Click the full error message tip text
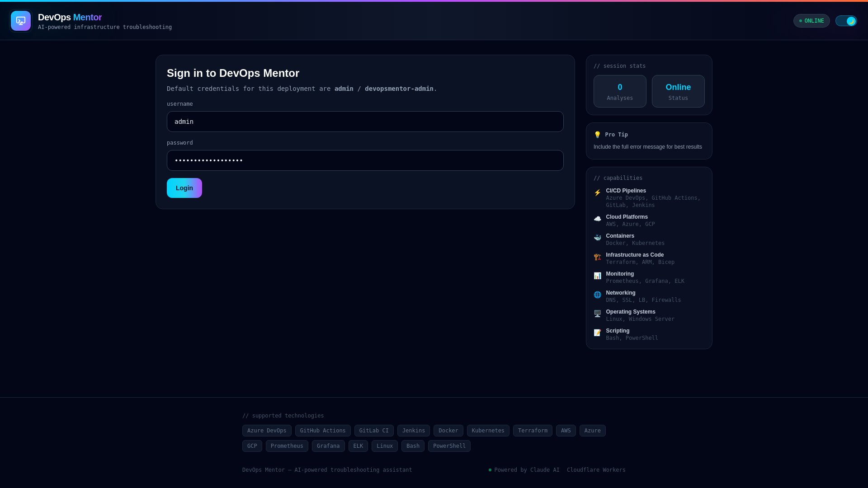Viewport: 868px width, 488px height. pyautogui.click(x=648, y=147)
